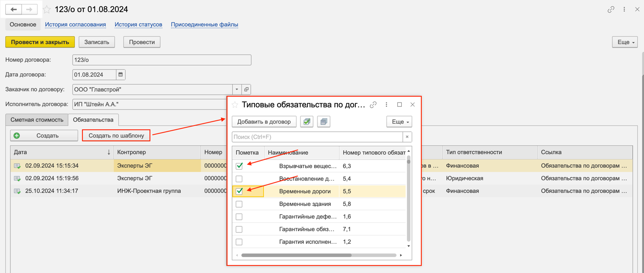Click the back navigation arrow
This screenshot has width=644, height=273.
coord(14,9)
